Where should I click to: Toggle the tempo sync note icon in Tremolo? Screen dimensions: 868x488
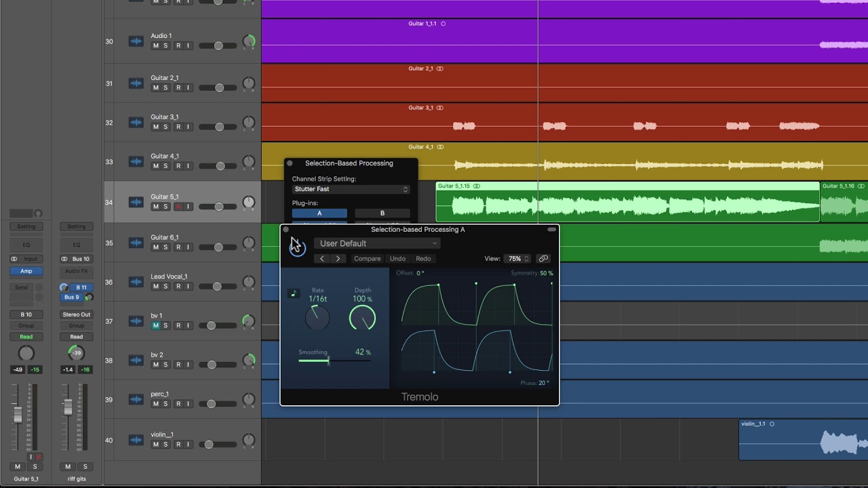point(294,293)
